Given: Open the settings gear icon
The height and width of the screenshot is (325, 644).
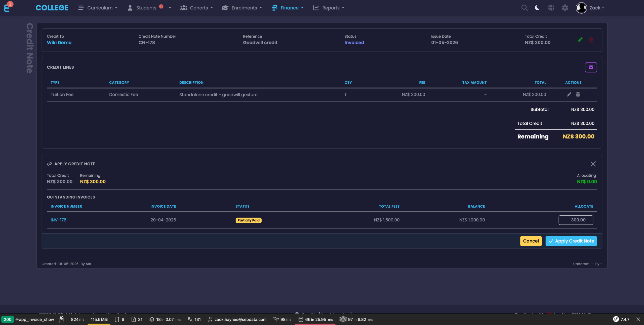Looking at the screenshot, I should coord(565,8).
